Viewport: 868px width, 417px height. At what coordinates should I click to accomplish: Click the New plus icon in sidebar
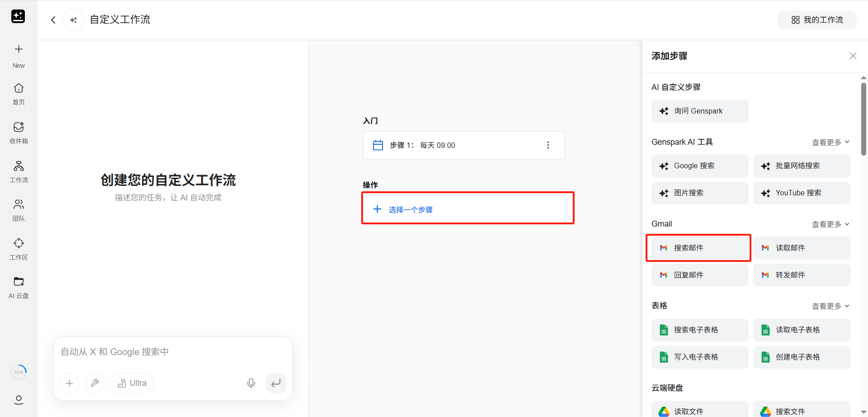[19, 49]
